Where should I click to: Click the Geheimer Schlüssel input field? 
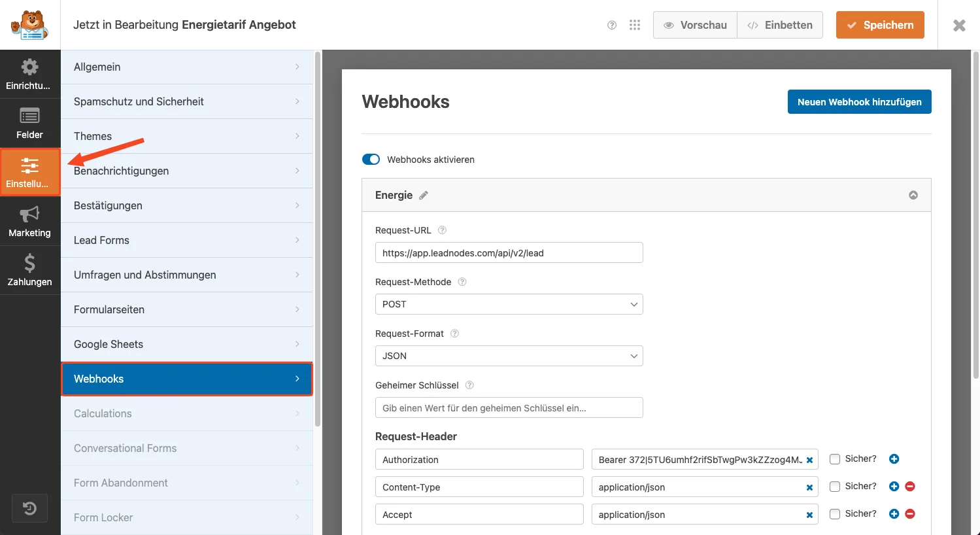click(x=509, y=407)
